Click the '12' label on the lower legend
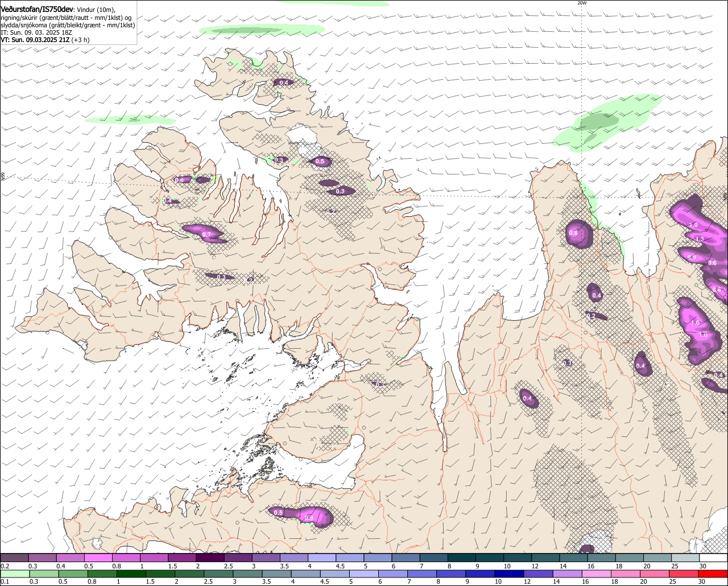This screenshot has width=728, height=586. click(x=526, y=581)
